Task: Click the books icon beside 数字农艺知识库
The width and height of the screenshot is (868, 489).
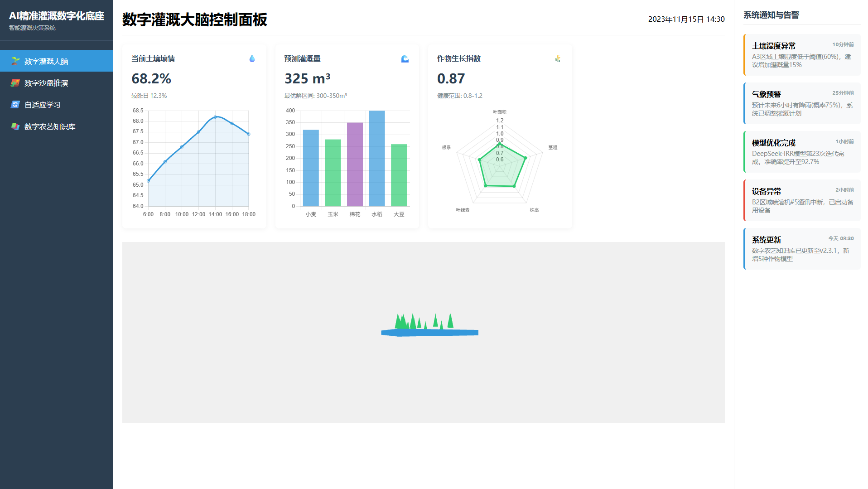Action: tap(15, 126)
